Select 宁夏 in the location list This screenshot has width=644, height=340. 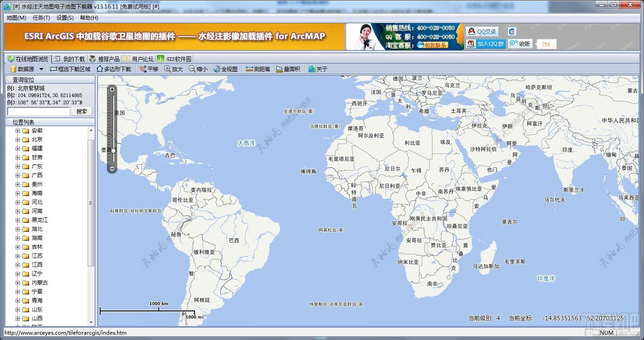coord(37,292)
